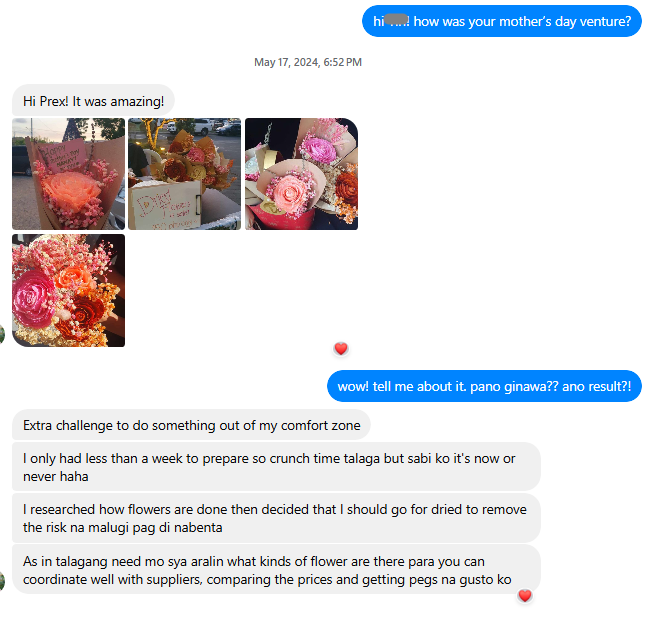
Task: Click the May 17, 2024 timestamp
Action: [308, 62]
